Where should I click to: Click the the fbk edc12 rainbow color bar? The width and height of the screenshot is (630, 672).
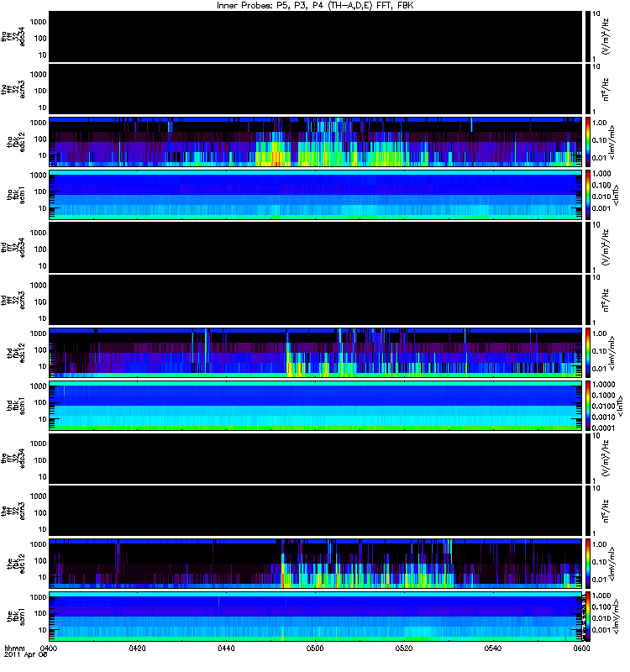click(588, 564)
